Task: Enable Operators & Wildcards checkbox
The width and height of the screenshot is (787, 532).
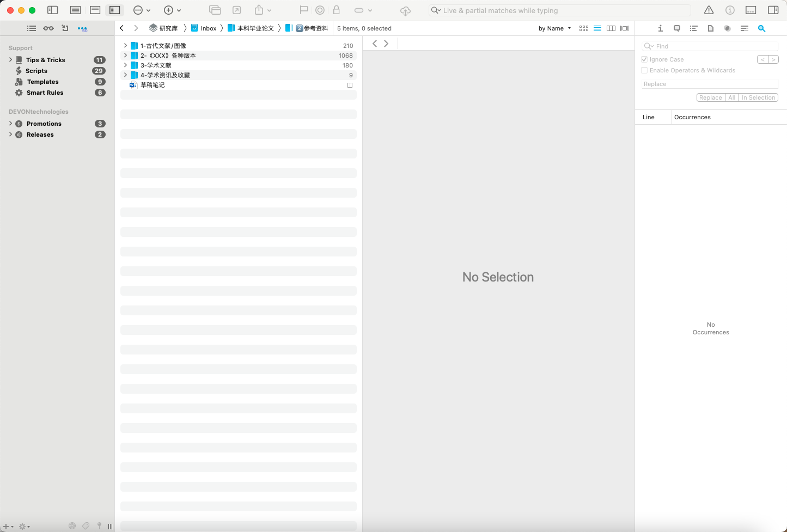Action: coord(644,70)
